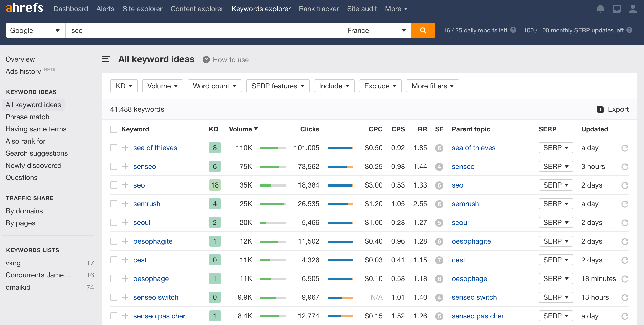Expand the SERP features filter dropdown
This screenshot has width=644, height=325.
278,86
